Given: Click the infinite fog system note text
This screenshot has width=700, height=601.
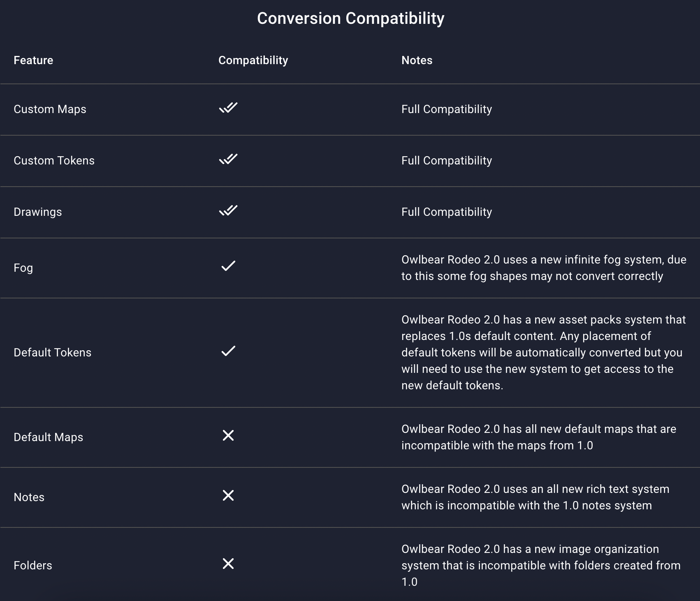Looking at the screenshot, I should 543,268.
